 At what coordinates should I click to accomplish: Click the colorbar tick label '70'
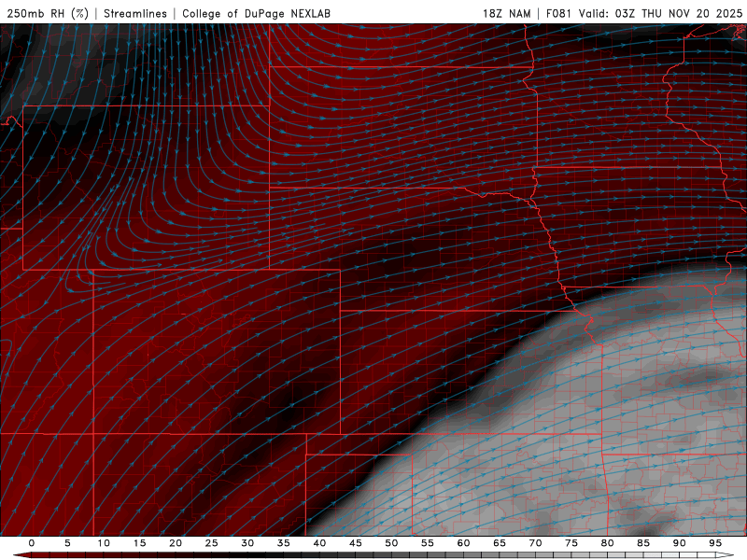pyautogui.click(x=535, y=543)
